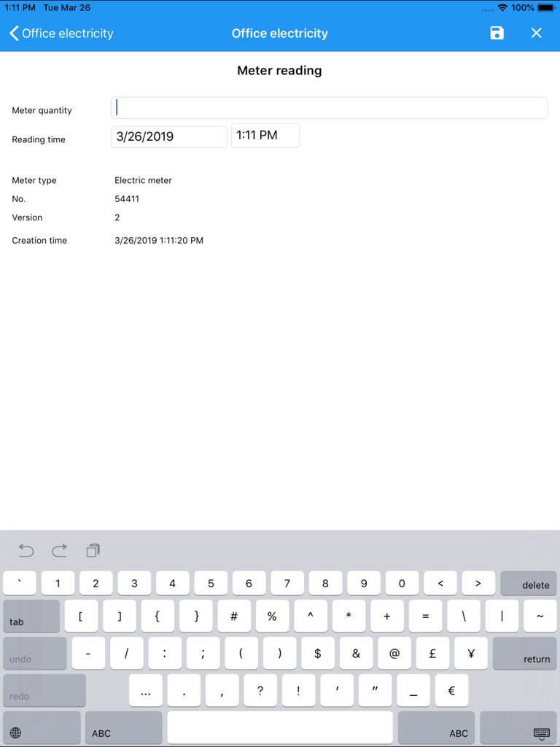Tap the number 1 key

pyautogui.click(x=58, y=583)
